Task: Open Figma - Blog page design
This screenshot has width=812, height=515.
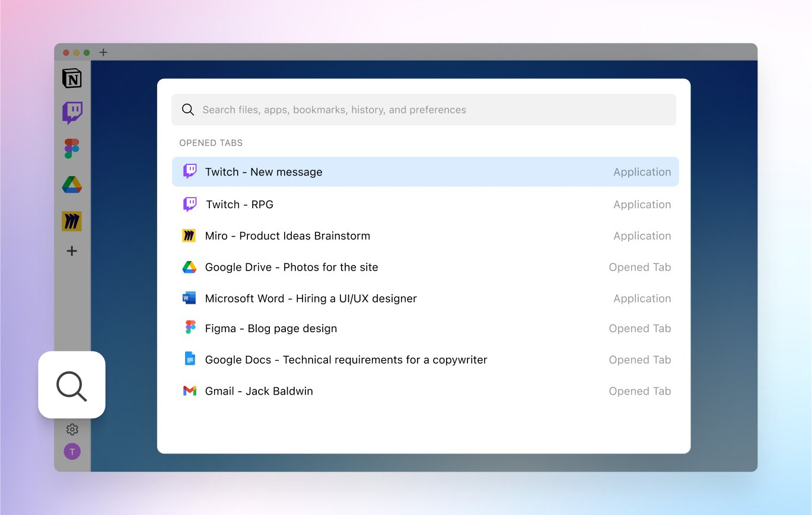Action: (x=425, y=329)
